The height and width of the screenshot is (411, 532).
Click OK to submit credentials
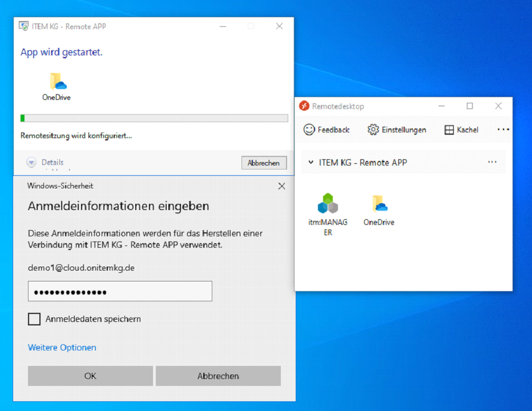click(90, 376)
